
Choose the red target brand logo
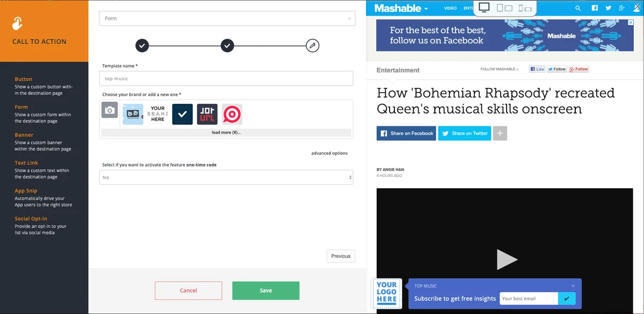[232, 114]
